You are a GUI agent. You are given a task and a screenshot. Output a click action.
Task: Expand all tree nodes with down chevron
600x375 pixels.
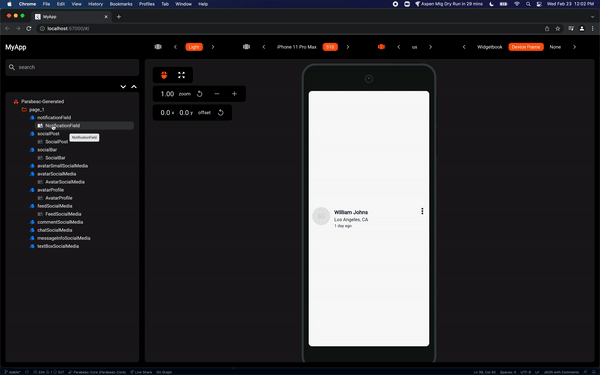123,86
